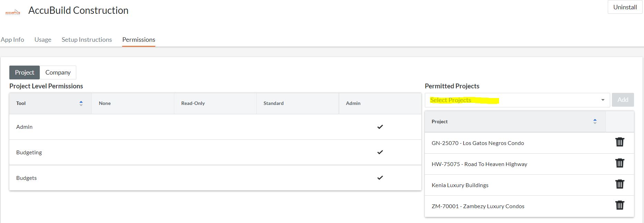Click the Permitted Projects heading

click(452, 86)
